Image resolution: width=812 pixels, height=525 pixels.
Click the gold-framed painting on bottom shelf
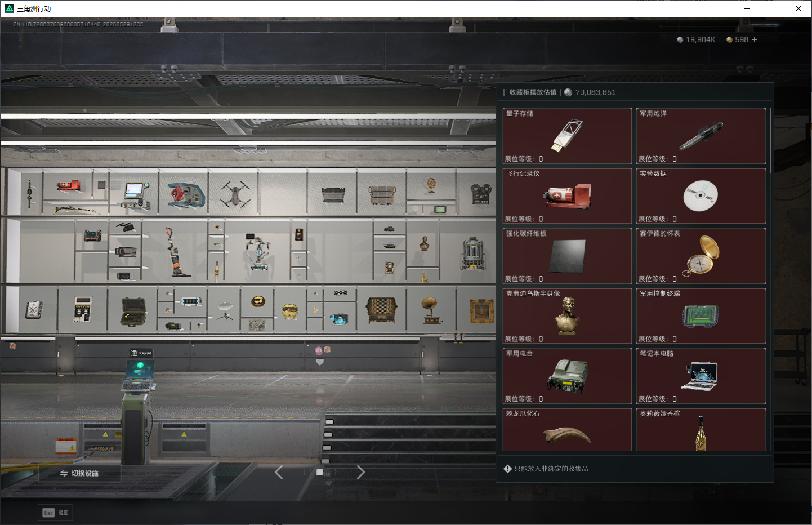click(481, 310)
